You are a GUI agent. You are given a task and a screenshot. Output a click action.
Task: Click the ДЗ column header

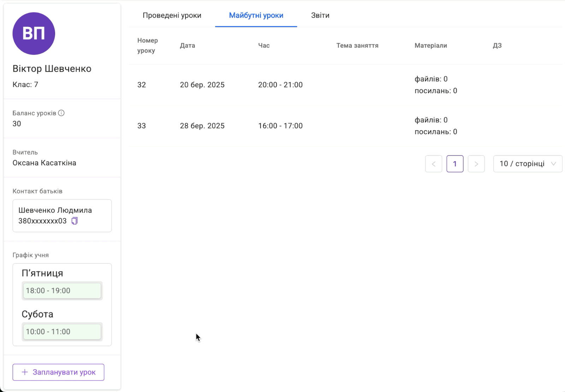[497, 46]
